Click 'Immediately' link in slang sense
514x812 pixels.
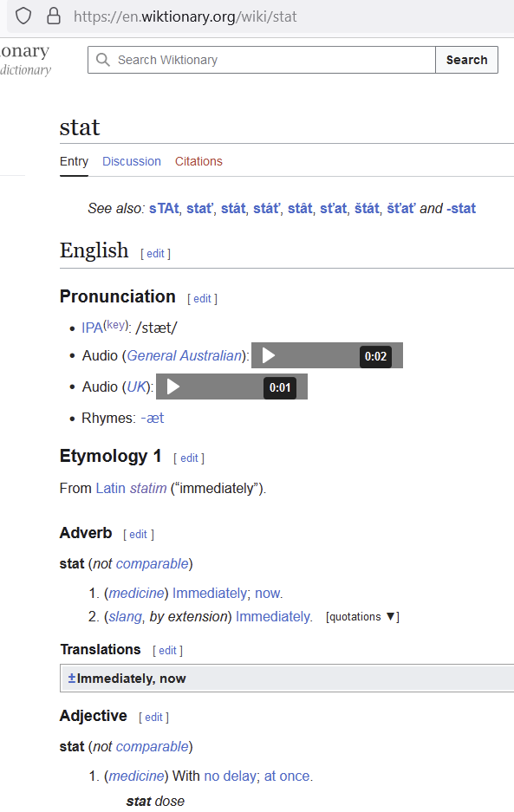[272, 616]
